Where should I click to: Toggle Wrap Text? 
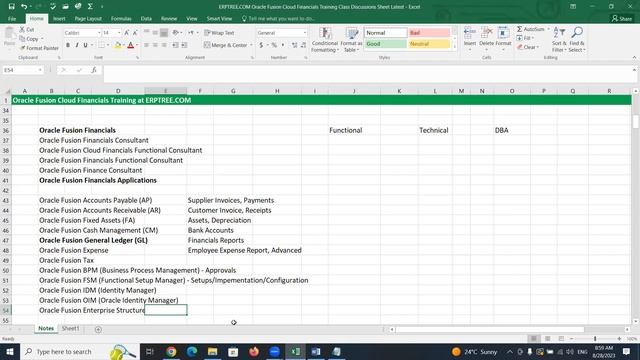220,33
